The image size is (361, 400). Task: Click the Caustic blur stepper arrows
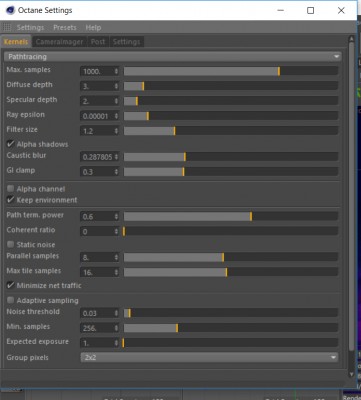point(116,157)
